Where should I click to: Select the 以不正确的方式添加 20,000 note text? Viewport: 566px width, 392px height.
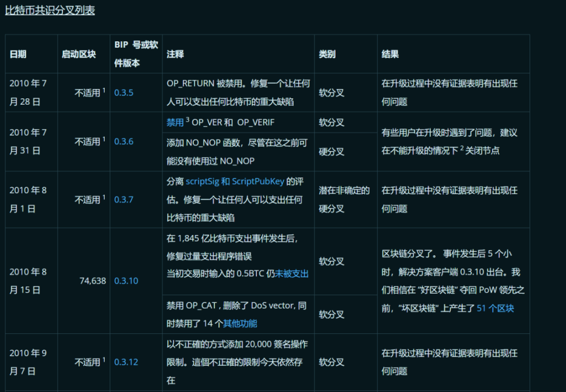[237, 362]
